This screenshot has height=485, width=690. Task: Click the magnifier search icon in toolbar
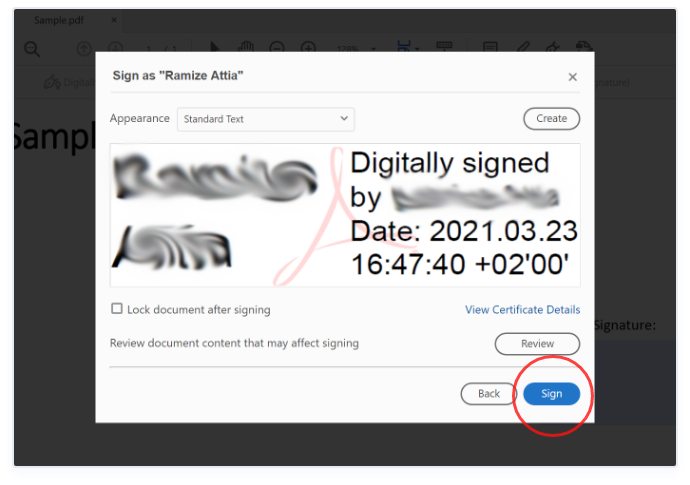coord(32,48)
